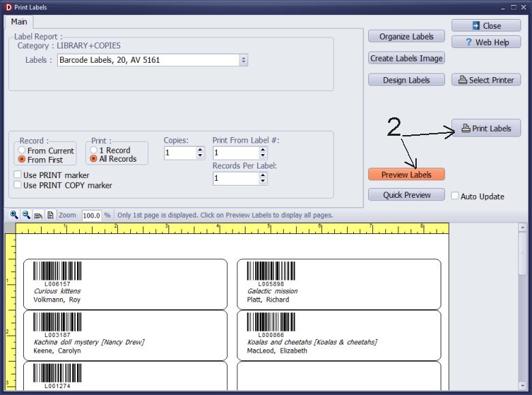Open Design Labels
The image size is (532, 395).
407,80
